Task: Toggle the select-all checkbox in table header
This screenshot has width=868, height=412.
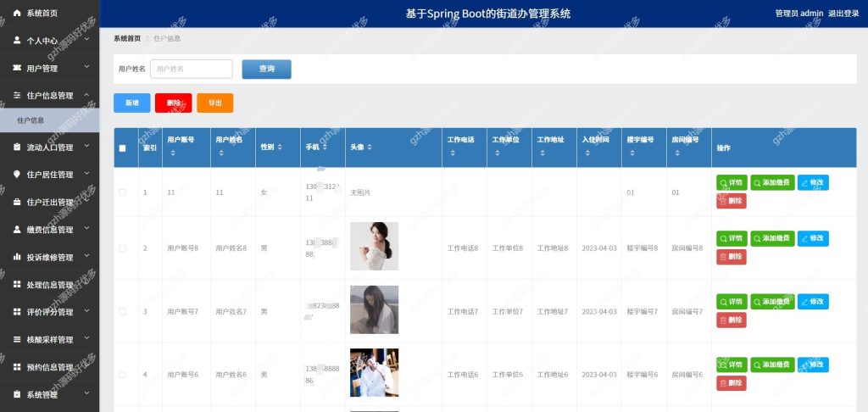Action: click(x=122, y=148)
